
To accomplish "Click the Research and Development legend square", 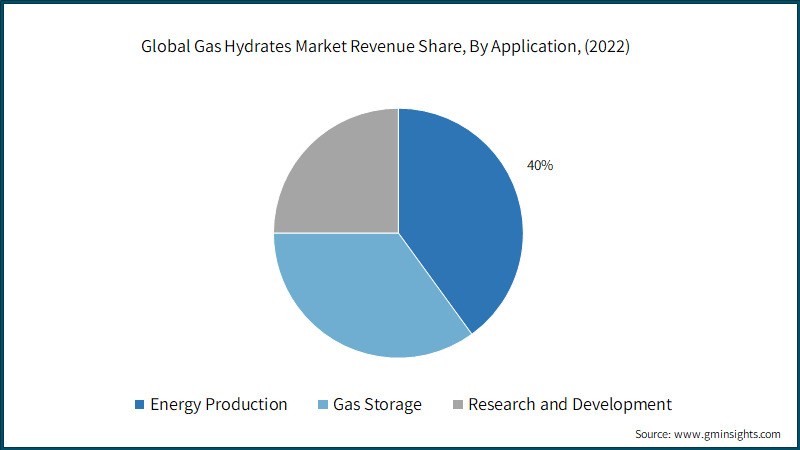I will [458, 405].
